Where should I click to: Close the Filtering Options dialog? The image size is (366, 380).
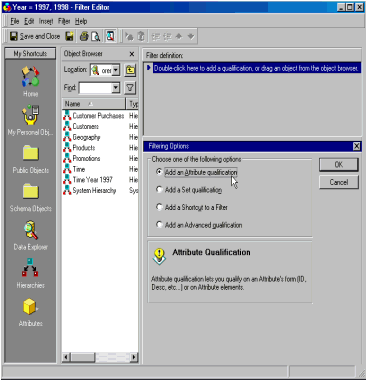[x=356, y=146]
